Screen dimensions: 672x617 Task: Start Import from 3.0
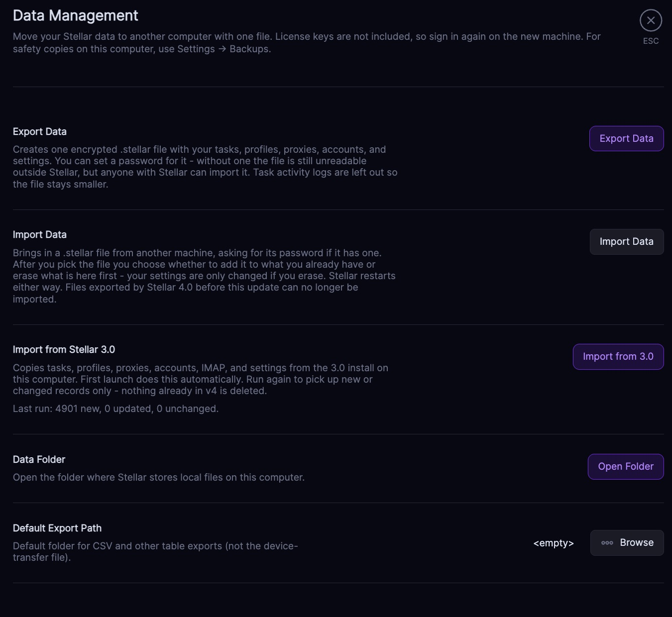click(x=618, y=357)
